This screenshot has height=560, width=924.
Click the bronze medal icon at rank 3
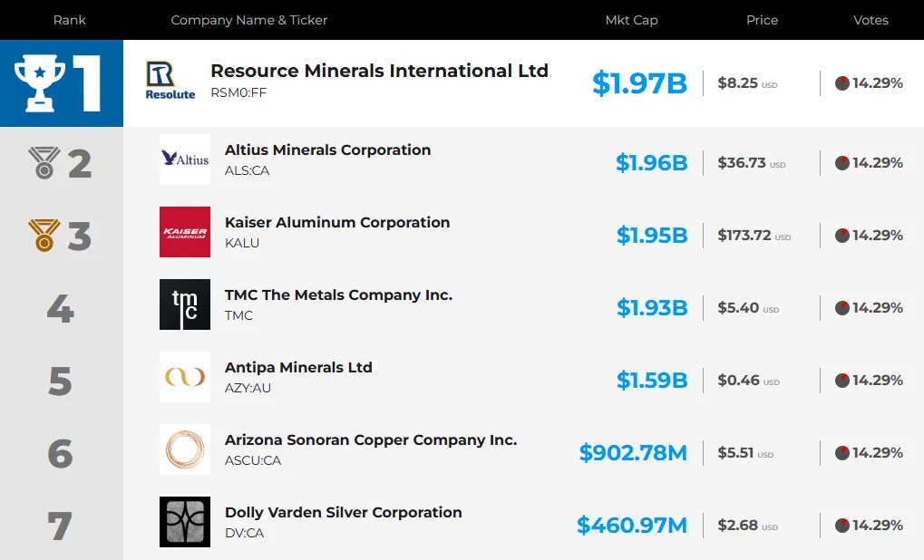pos(44,236)
